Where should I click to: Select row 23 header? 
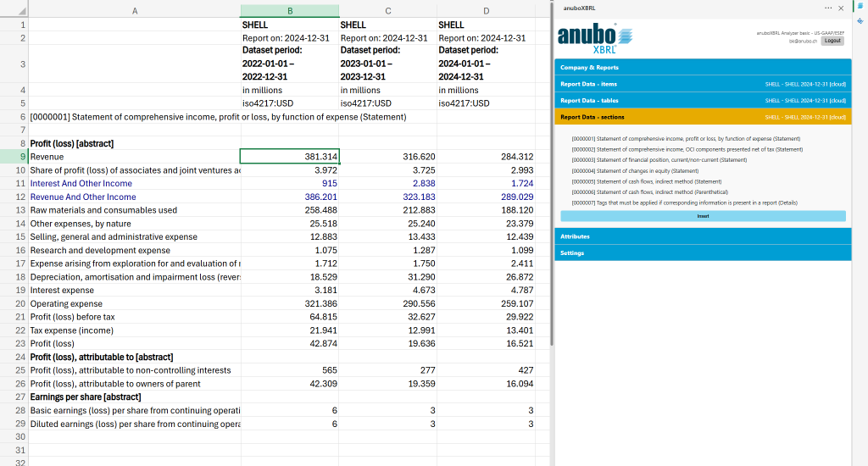coord(14,344)
